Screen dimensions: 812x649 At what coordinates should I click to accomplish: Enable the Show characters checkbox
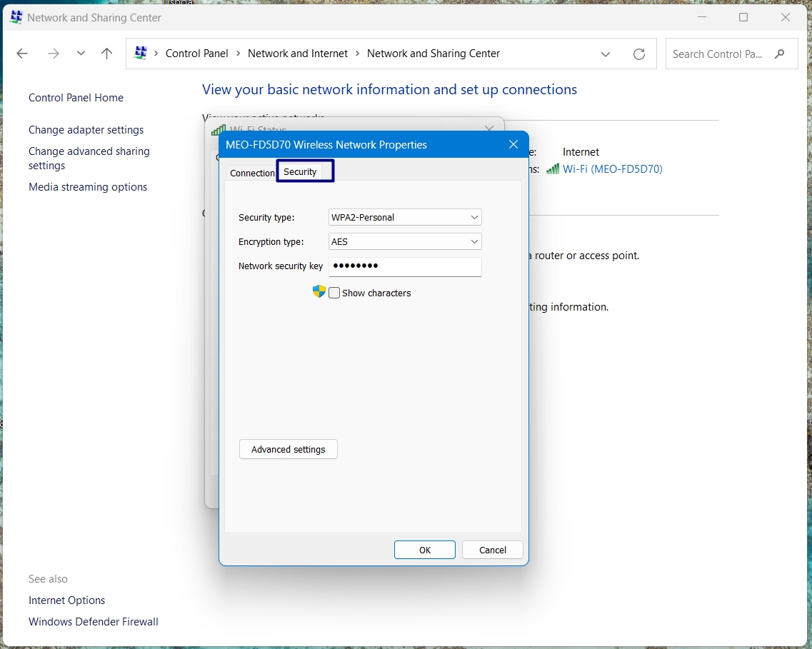click(x=334, y=293)
